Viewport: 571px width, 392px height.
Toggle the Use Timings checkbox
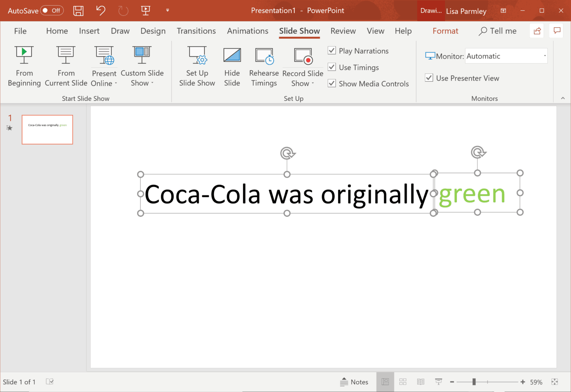coord(332,67)
